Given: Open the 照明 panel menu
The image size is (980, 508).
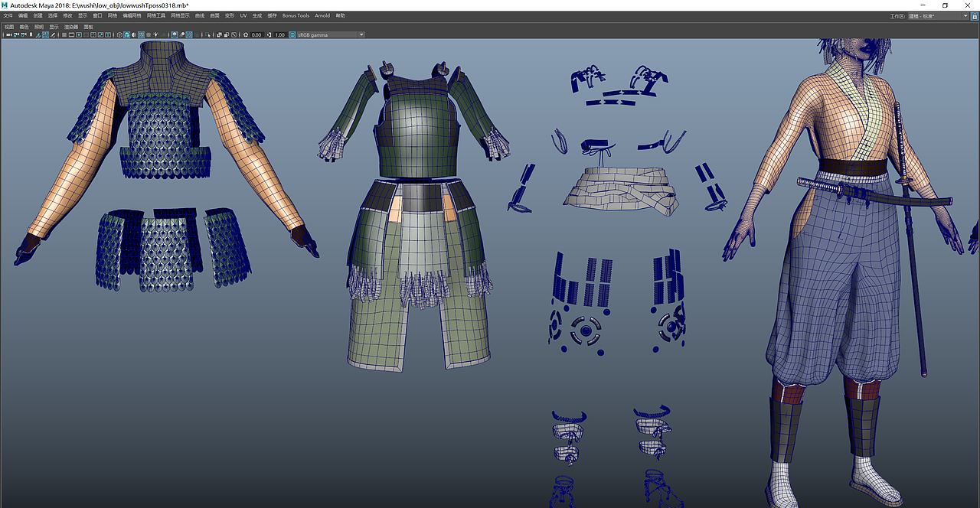Looking at the screenshot, I should [x=39, y=27].
